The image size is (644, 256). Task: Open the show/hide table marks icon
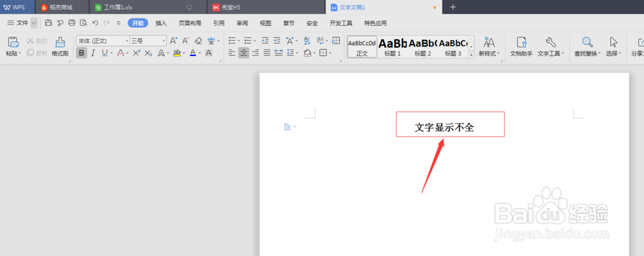coord(336,41)
